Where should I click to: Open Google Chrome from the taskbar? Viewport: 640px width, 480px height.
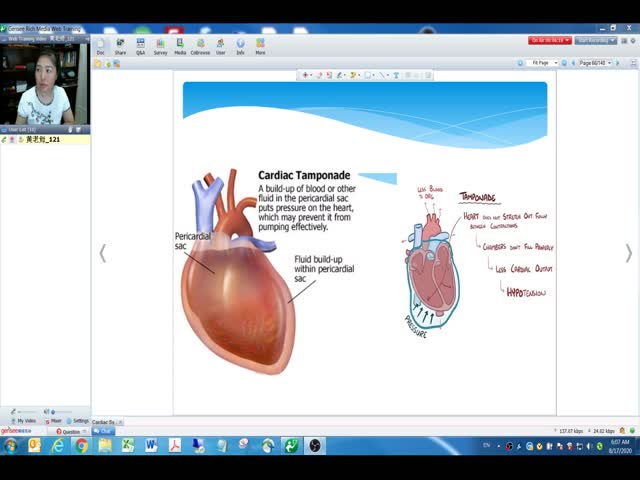[81, 445]
